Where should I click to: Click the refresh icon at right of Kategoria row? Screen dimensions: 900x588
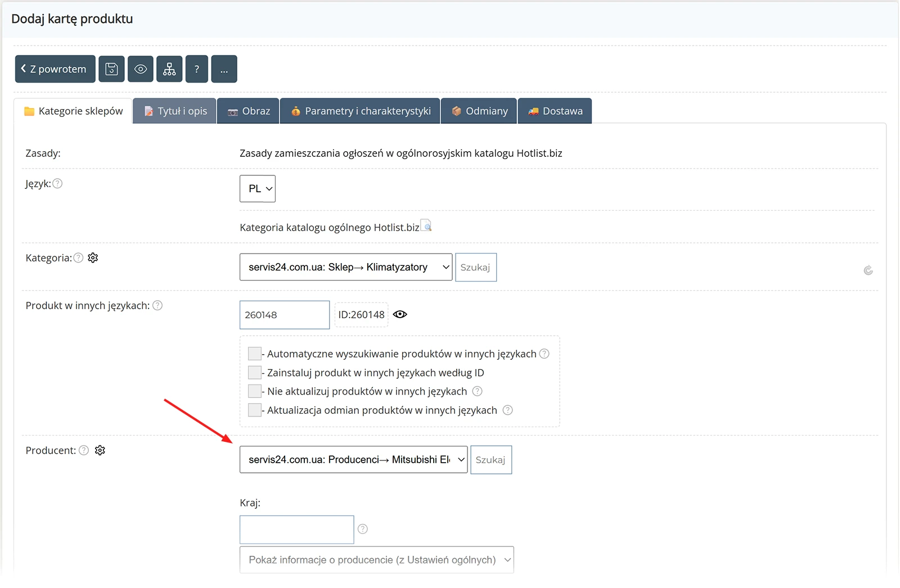click(868, 270)
